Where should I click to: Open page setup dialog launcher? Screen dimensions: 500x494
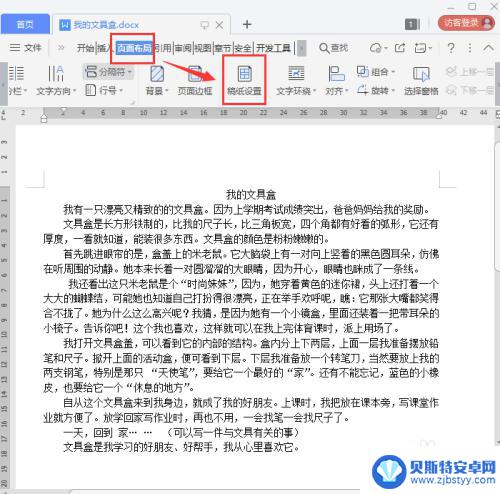(x=132, y=102)
